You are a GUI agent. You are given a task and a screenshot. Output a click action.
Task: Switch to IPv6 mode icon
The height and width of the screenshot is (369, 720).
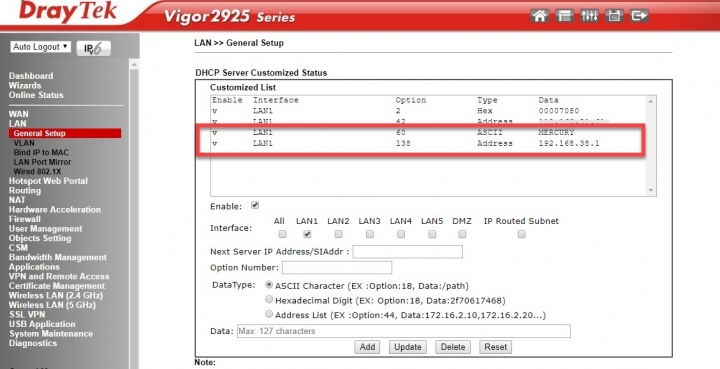coord(94,48)
